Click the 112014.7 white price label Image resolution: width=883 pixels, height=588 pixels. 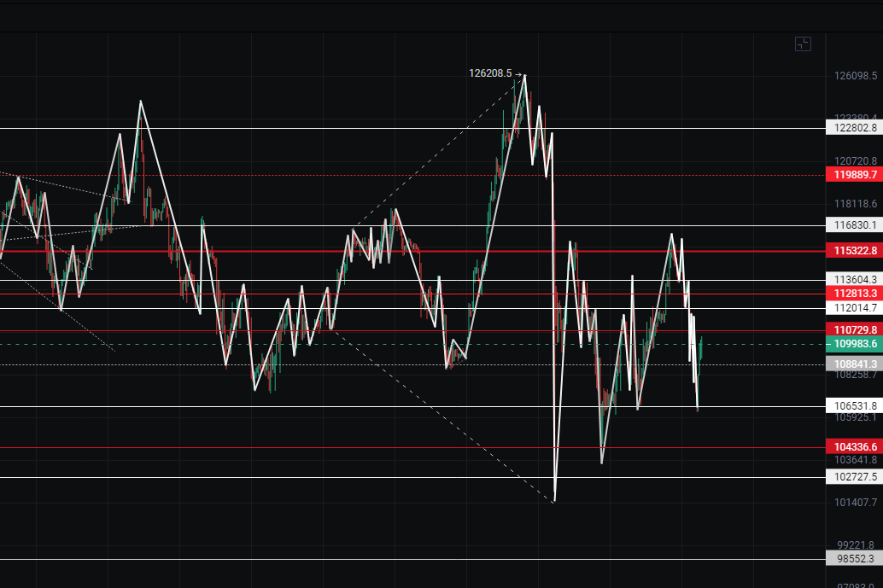point(854,308)
